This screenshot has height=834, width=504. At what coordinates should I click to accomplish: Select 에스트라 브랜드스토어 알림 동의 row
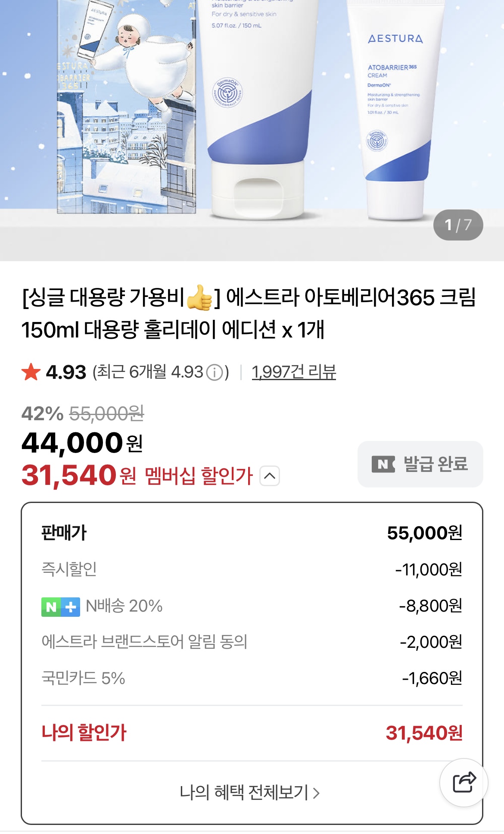pos(144,642)
